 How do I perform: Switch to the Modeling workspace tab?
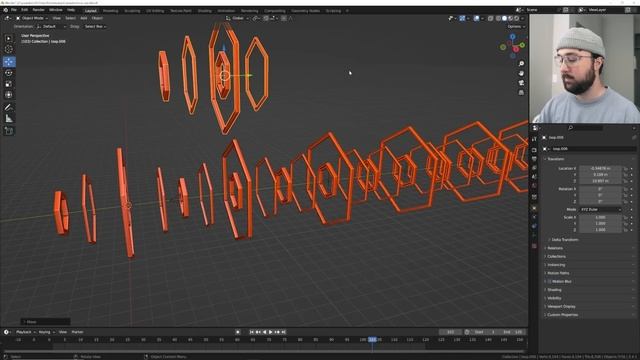coord(110,11)
